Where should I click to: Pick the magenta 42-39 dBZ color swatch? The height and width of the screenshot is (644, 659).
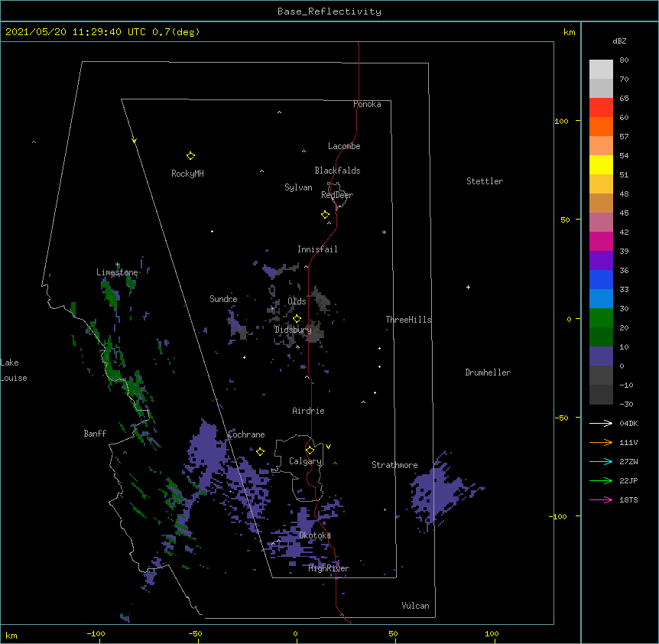pos(601,241)
